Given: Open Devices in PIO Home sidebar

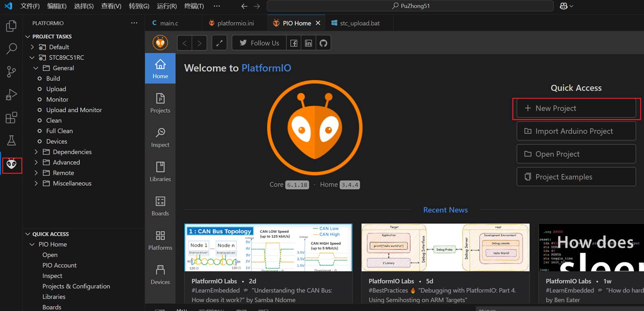Looking at the screenshot, I should pyautogui.click(x=160, y=274).
